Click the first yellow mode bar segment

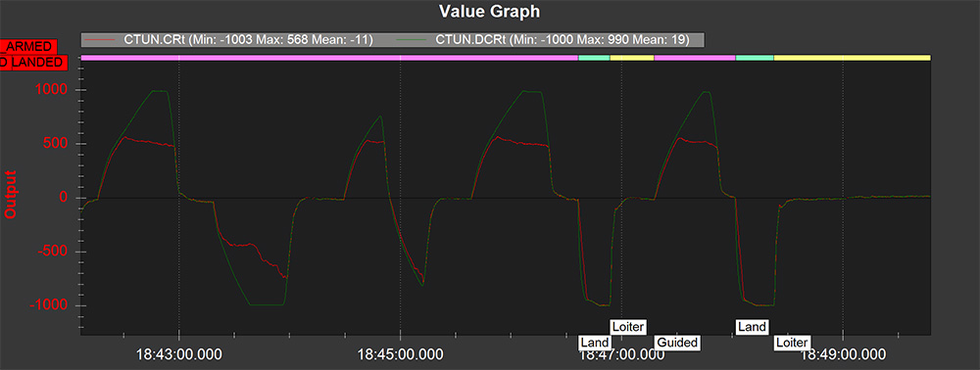click(632, 58)
